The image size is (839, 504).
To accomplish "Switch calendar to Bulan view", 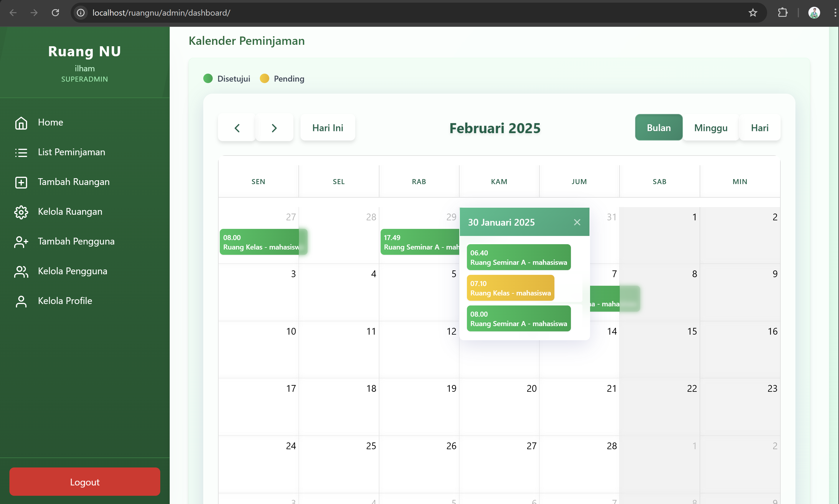I will point(658,128).
